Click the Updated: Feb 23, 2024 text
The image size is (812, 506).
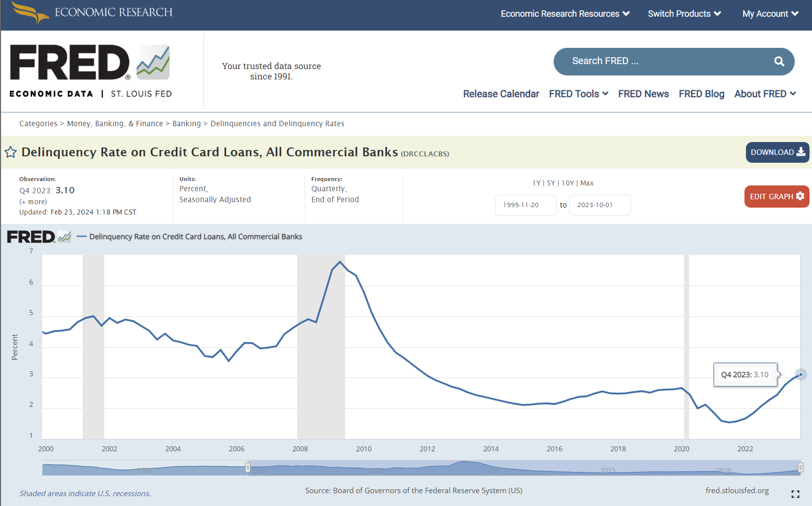click(x=78, y=212)
